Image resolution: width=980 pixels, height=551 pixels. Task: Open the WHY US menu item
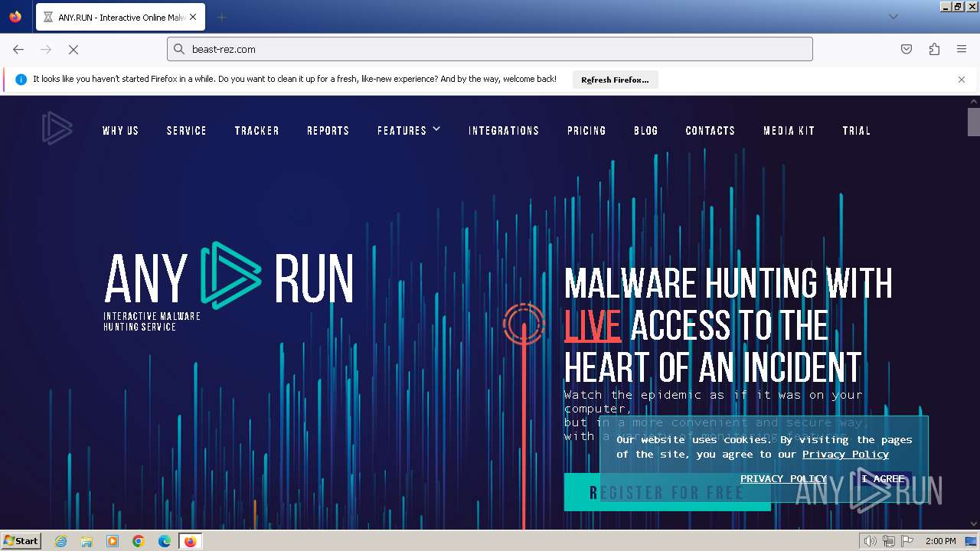[121, 131]
